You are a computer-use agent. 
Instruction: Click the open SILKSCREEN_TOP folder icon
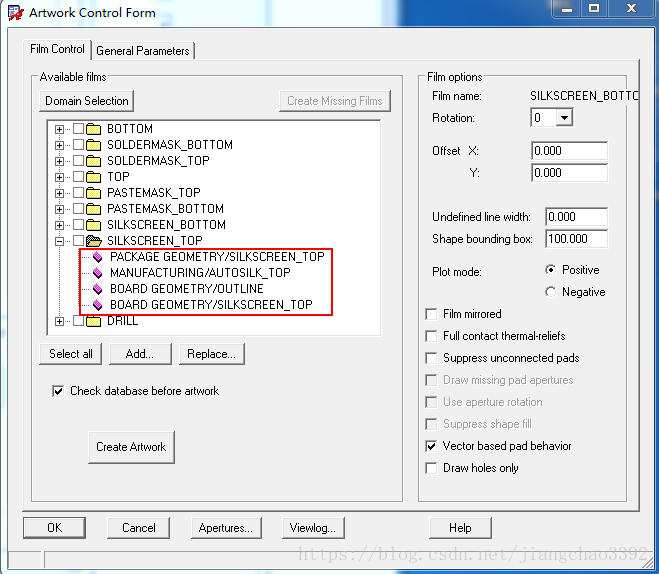point(94,241)
